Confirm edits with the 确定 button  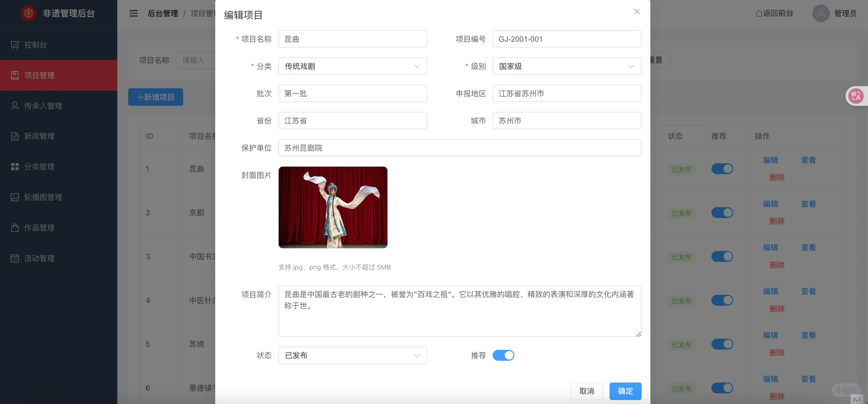(x=625, y=391)
